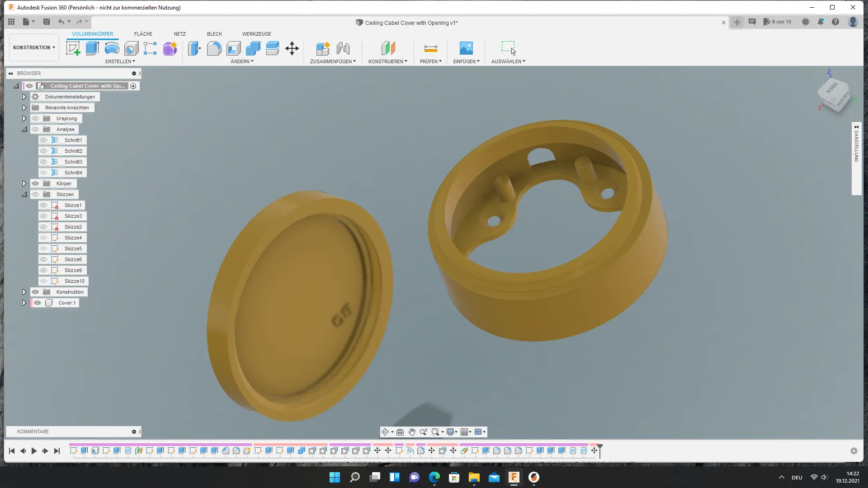Screen dimensions: 868x488
Task: Open the BLECH ribbon tab
Action: click(214, 34)
